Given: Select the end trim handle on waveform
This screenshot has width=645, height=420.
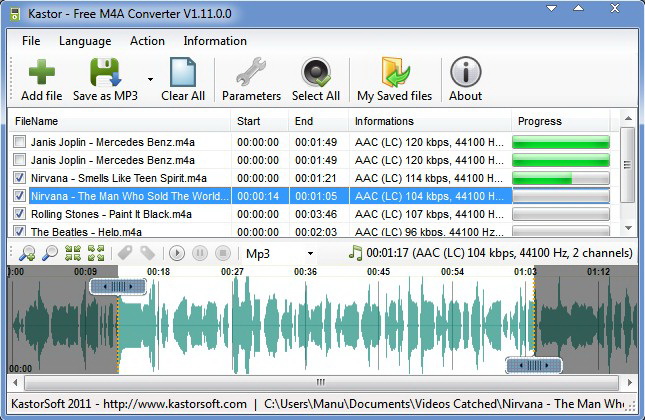Looking at the screenshot, I should (x=534, y=365).
